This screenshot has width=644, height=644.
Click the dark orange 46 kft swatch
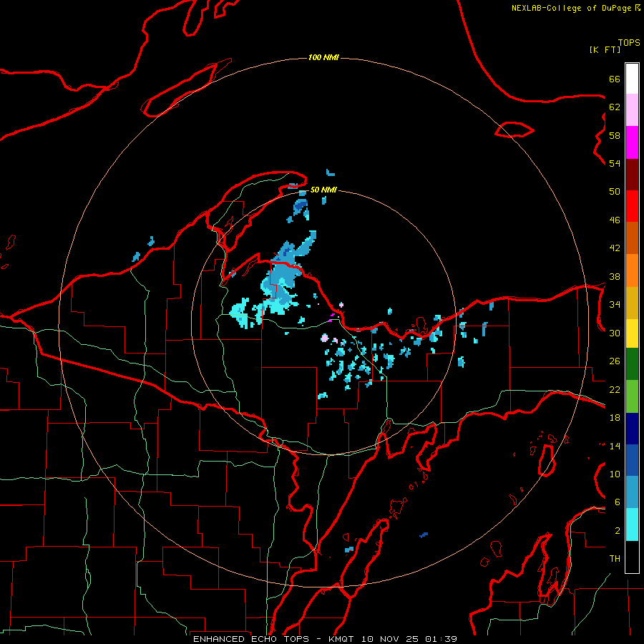point(632,238)
